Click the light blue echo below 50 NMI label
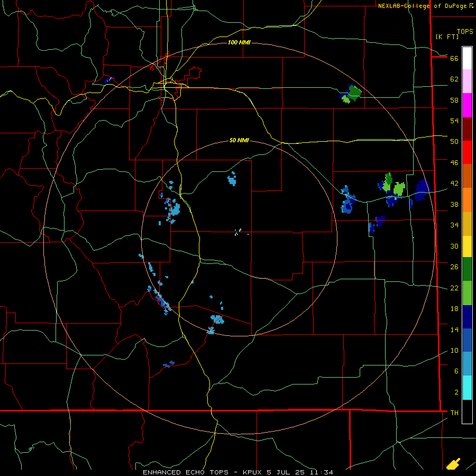This screenshot has width=476, height=476. (x=232, y=179)
